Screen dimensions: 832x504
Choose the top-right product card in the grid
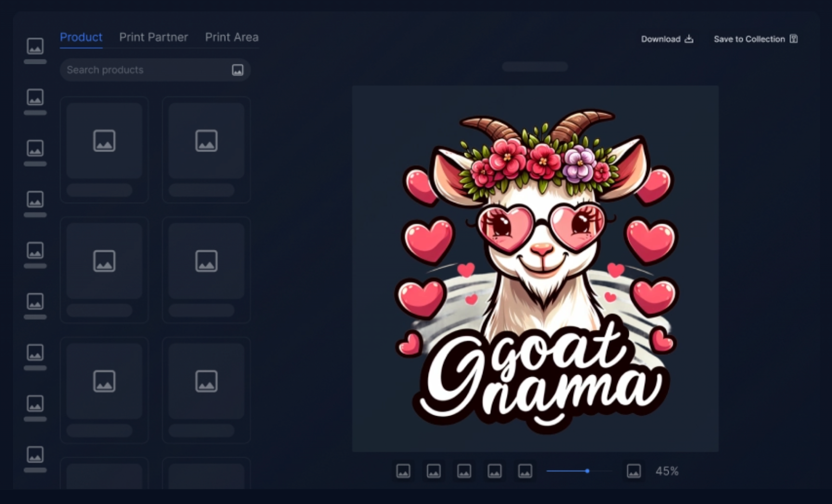pyautogui.click(x=206, y=141)
